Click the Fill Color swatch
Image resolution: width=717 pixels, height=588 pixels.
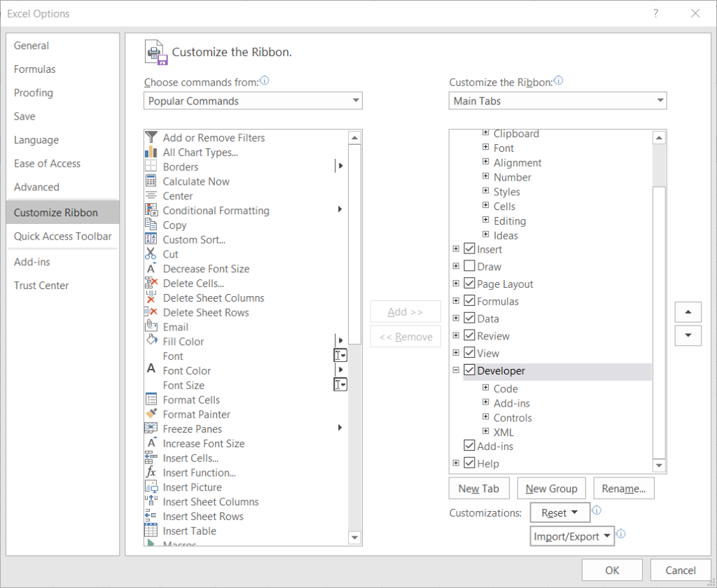[153, 341]
